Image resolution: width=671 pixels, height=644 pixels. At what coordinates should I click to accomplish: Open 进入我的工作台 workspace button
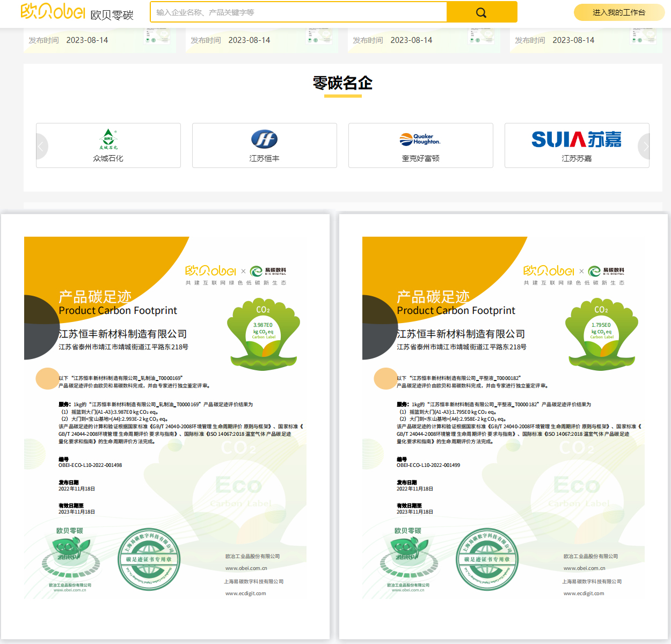point(618,12)
